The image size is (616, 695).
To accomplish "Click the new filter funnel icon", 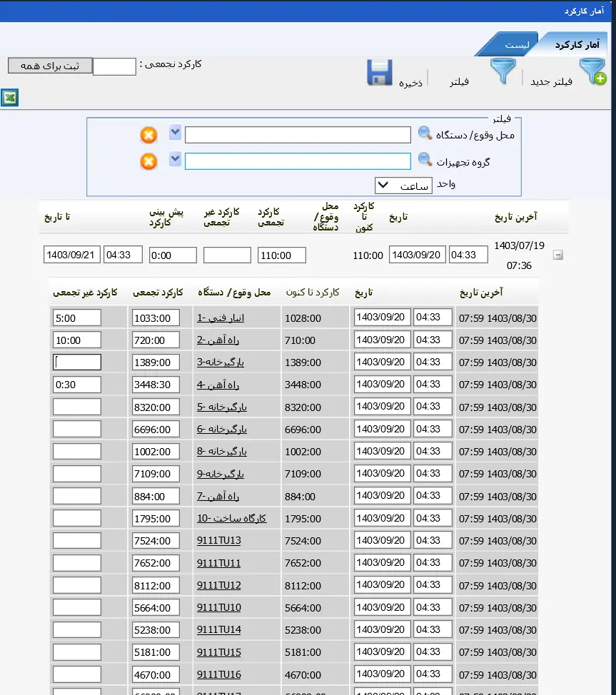I will 592,73.
